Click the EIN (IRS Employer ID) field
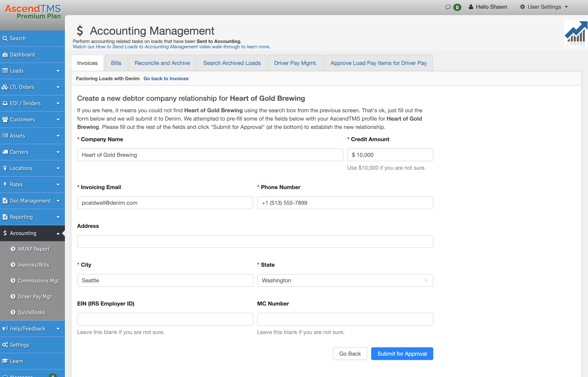The image size is (588, 377). point(165,319)
